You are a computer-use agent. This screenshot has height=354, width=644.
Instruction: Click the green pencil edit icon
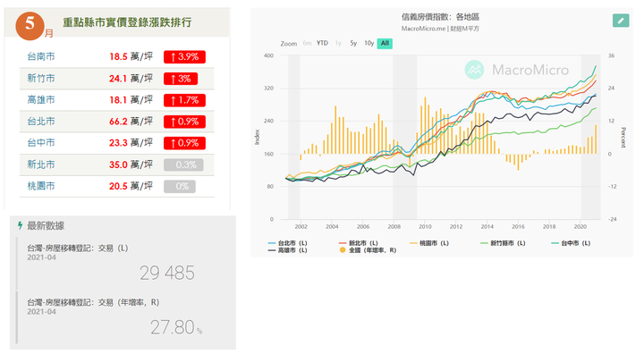coord(621,21)
